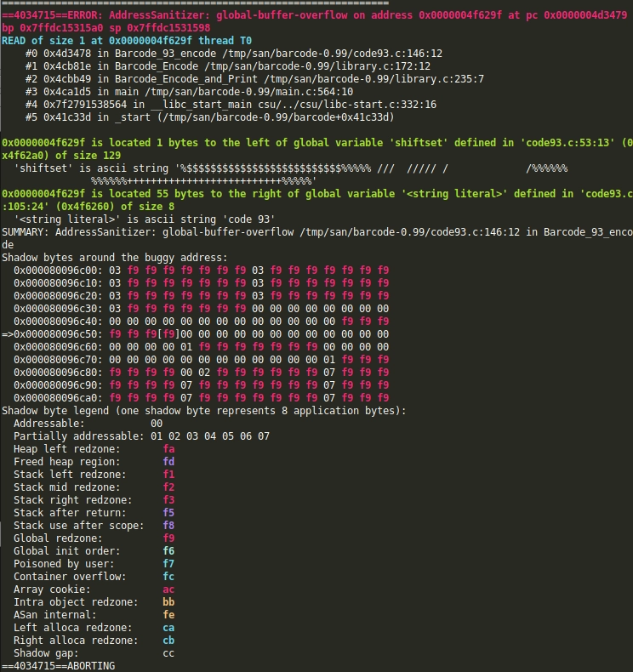Click stack frame #5 _start
The image size is (633, 672).
(x=210, y=117)
